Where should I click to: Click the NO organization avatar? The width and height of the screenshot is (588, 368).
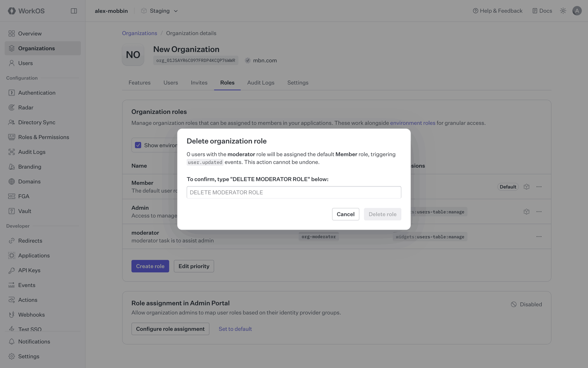coord(133,55)
